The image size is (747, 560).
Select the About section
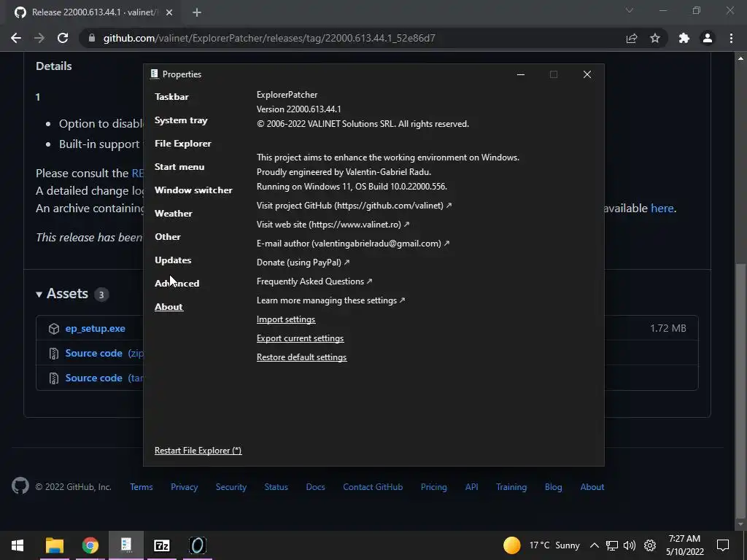pyautogui.click(x=169, y=307)
